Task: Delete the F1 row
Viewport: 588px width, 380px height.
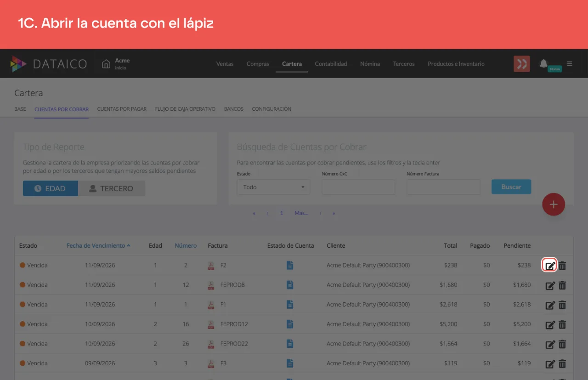Action: tap(562, 305)
